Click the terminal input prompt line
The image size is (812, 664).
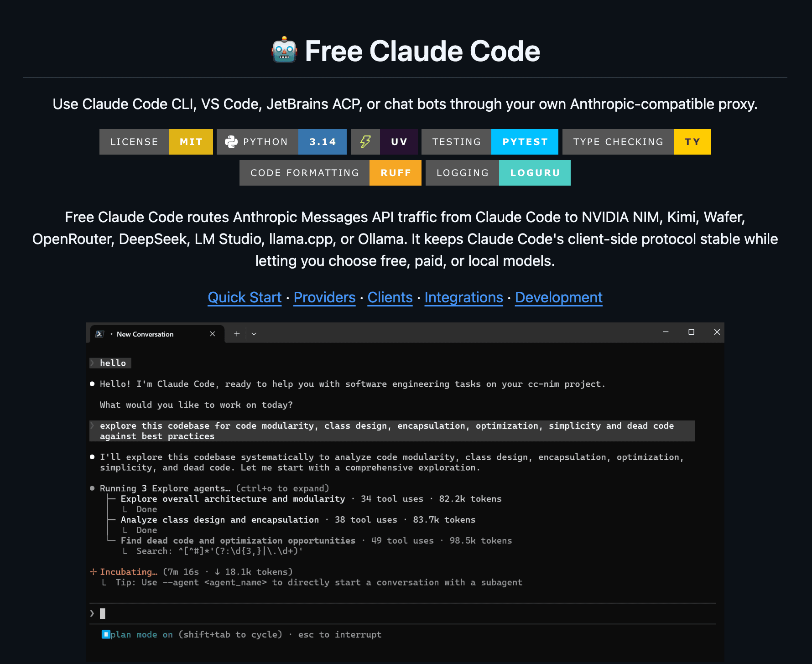402,613
